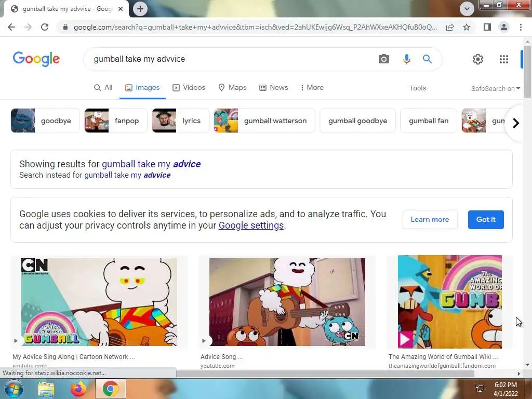The width and height of the screenshot is (532, 399).
Task: Open the Chrome three-dot menu
Action: (521, 27)
